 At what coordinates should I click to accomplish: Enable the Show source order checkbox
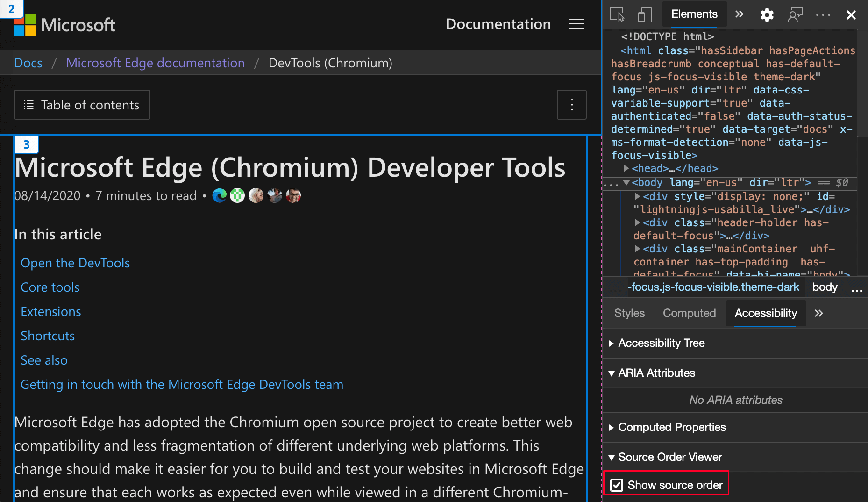(x=617, y=485)
